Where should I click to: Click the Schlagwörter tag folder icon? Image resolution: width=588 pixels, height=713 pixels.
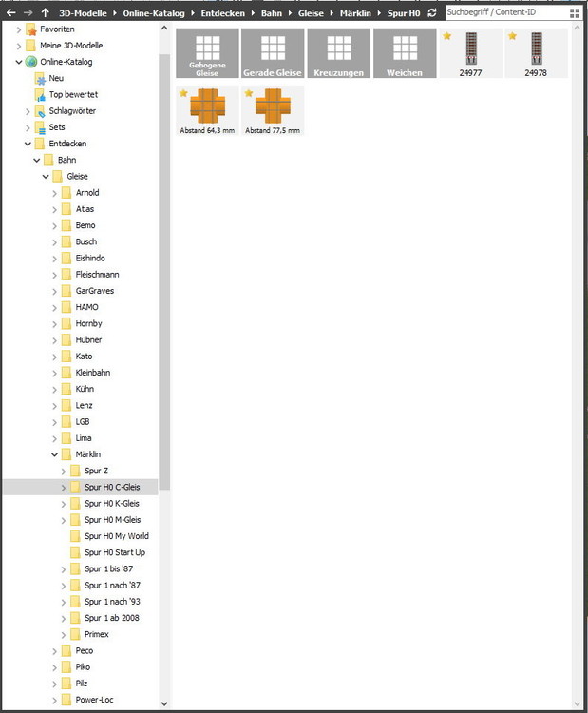(x=40, y=111)
